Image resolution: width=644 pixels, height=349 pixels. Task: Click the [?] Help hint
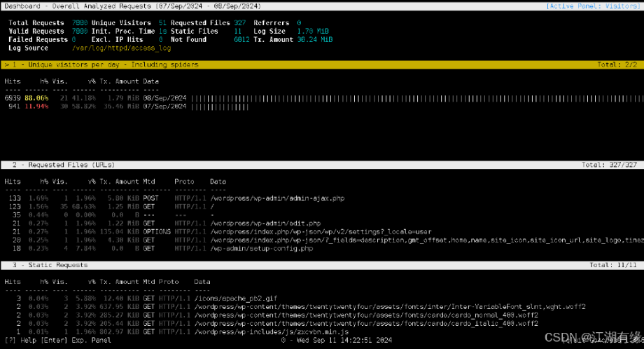(20, 341)
